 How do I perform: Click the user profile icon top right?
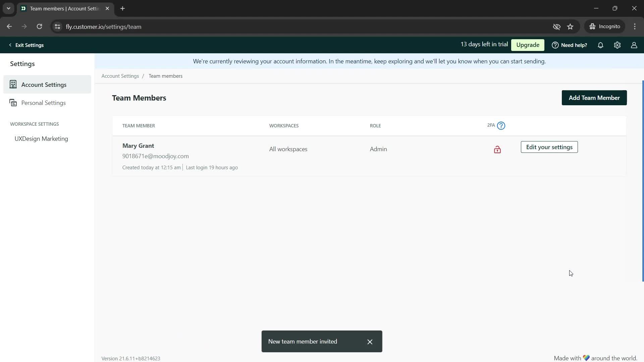click(x=634, y=45)
